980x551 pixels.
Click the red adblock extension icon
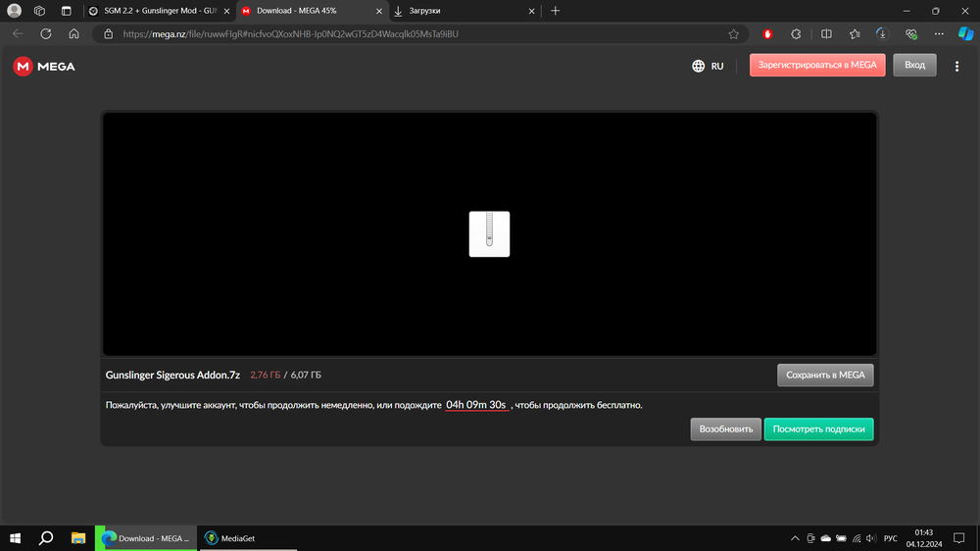(767, 33)
